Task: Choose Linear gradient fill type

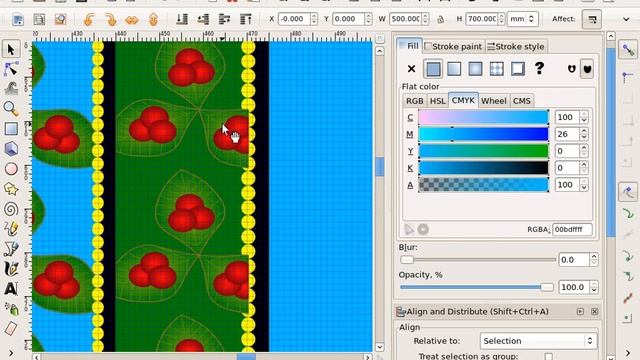Action: tap(454, 69)
